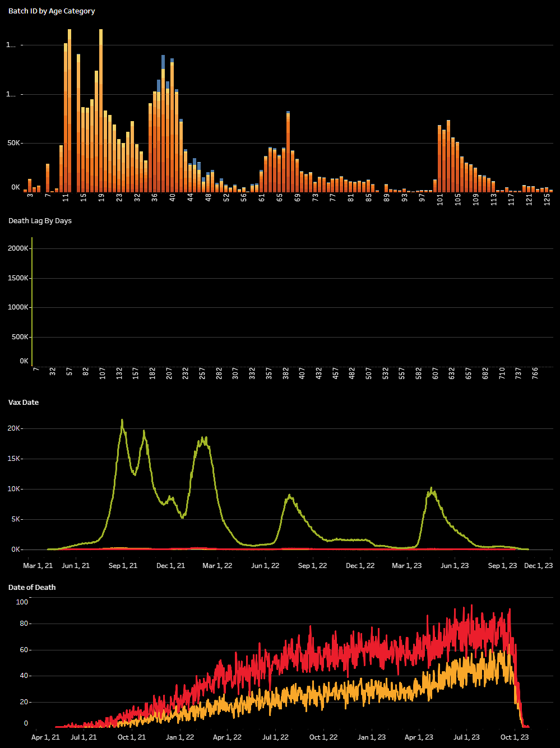Click Death Lag axis label 632
Viewport: 560px width, 748px height.
(452, 373)
